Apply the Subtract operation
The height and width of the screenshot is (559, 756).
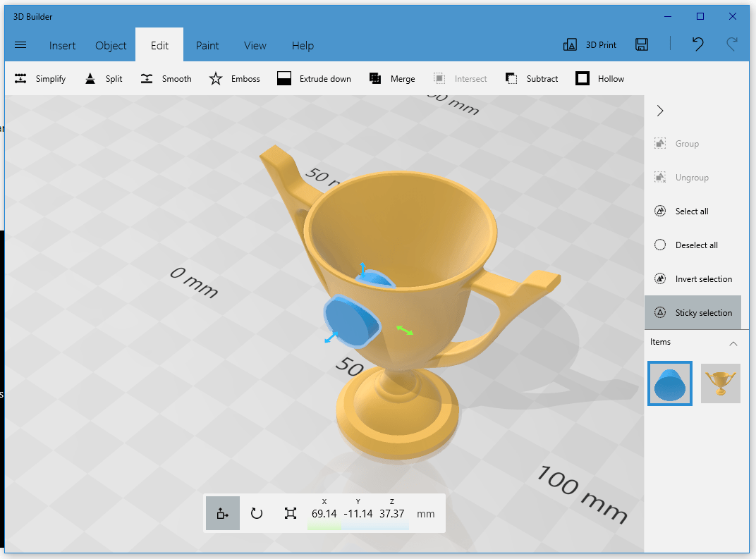(x=531, y=78)
